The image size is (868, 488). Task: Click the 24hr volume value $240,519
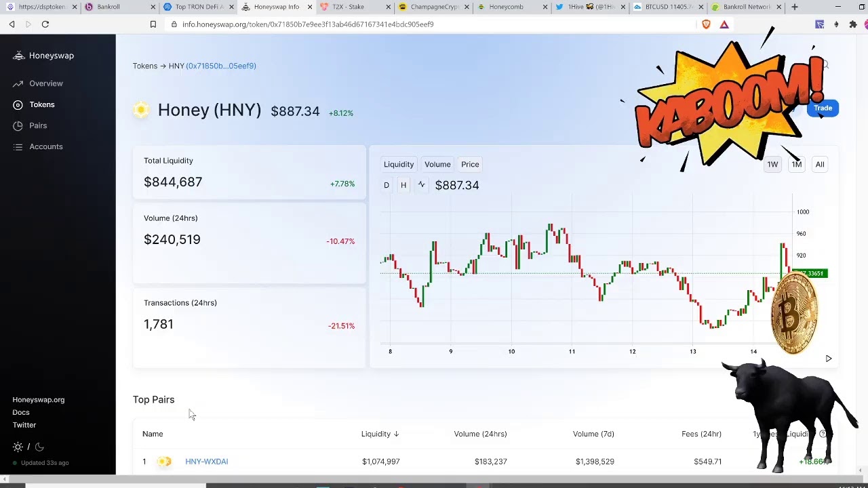click(172, 239)
